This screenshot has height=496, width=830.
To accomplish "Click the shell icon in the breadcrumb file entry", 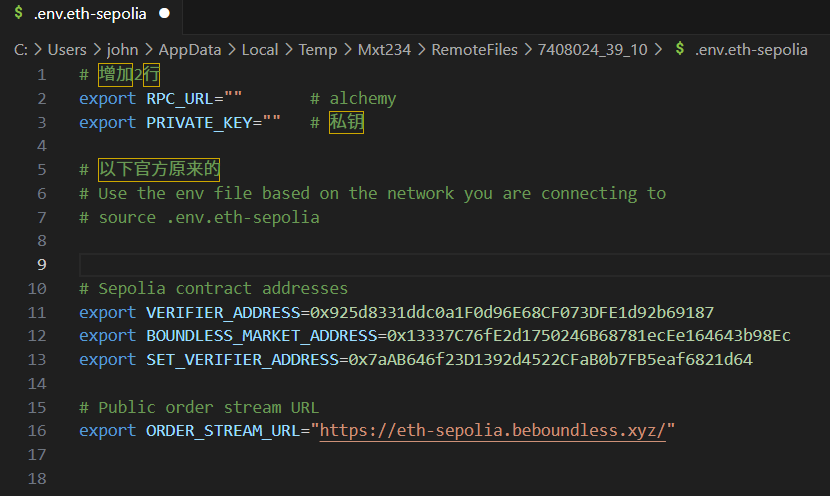I will click(680, 49).
